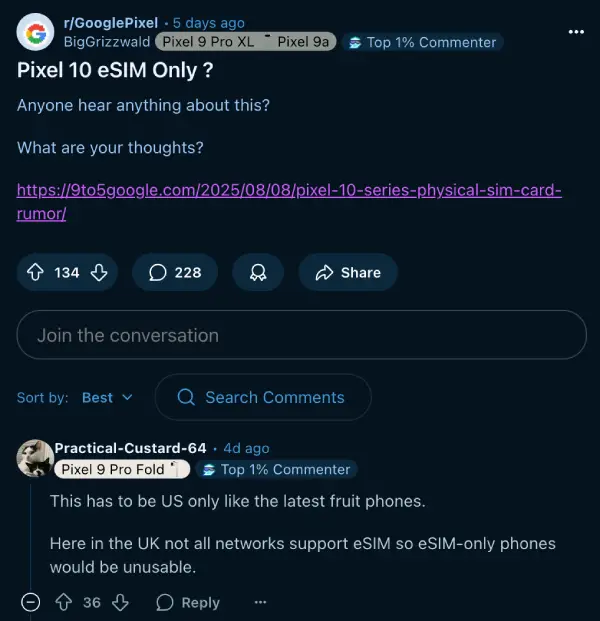Click the r/GooglePixel subreddit avatar

coord(36,33)
